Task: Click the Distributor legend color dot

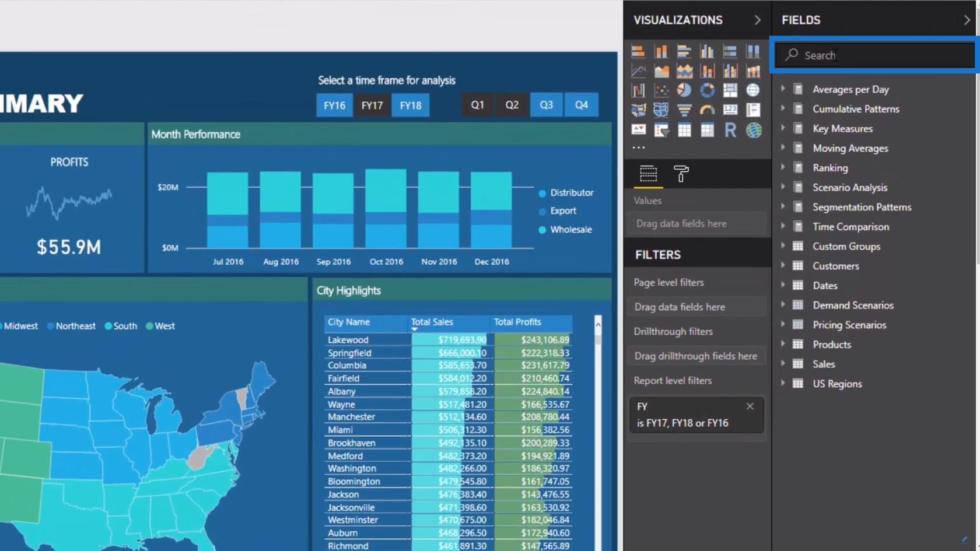Action: coord(542,193)
